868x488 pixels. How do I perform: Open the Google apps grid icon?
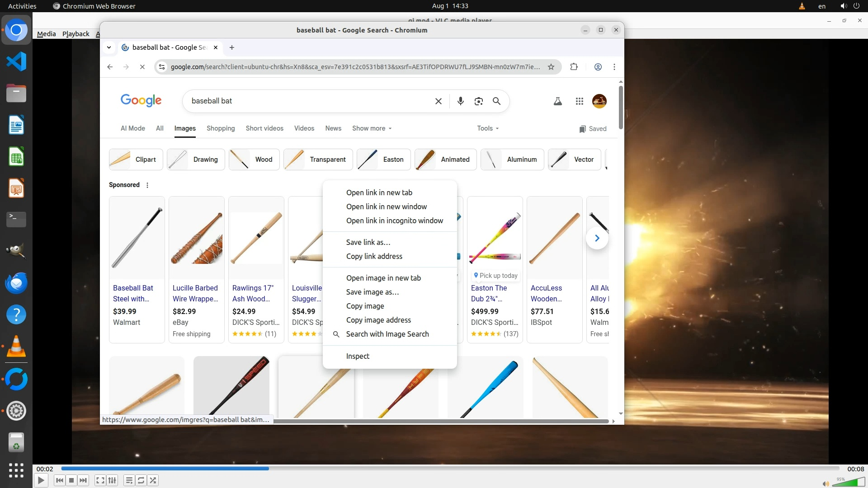point(579,101)
